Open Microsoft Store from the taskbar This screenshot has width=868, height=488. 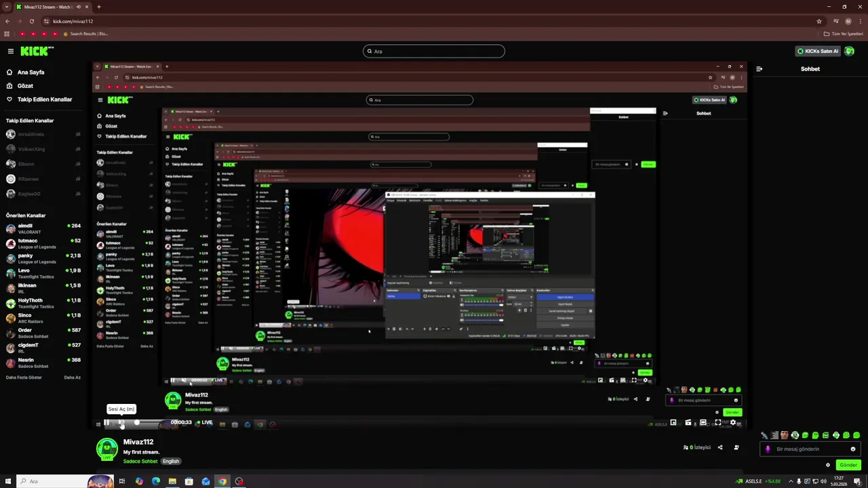(x=189, y=481)
